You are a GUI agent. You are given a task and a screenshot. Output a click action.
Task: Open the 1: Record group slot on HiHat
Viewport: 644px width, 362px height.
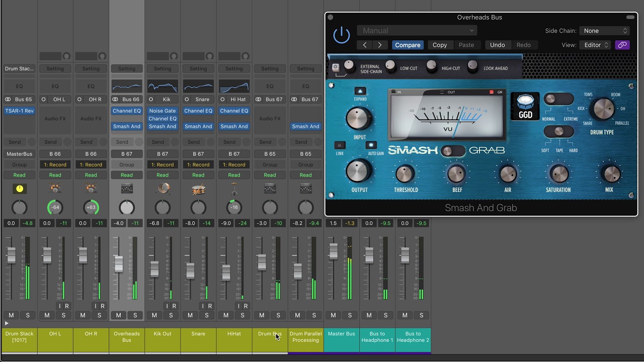(x=234, y=165)
